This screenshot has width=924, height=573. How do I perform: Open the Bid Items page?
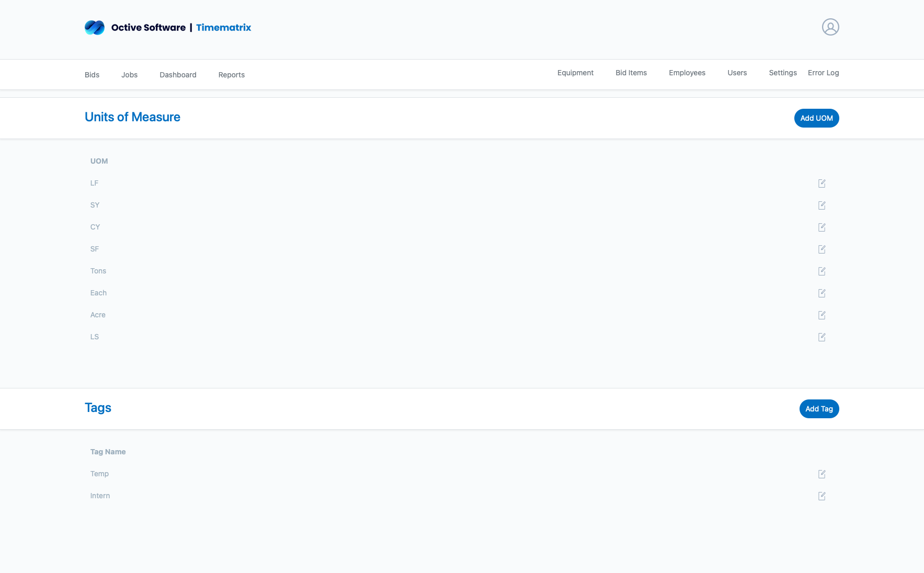click(631, 73)
